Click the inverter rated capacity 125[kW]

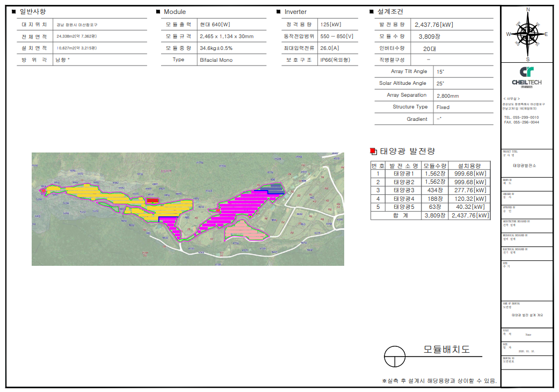[331, 25]
